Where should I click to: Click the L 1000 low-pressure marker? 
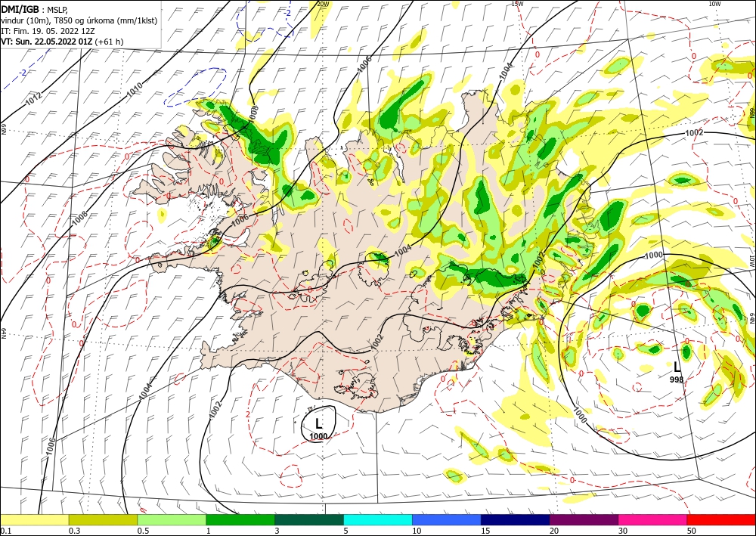(318, 429)
